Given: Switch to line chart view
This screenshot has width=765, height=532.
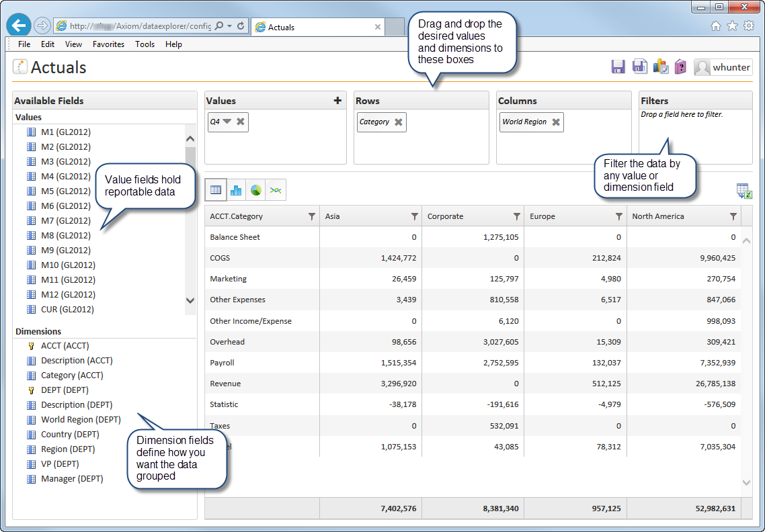Looking at the screenshot, I should [276, 190].
